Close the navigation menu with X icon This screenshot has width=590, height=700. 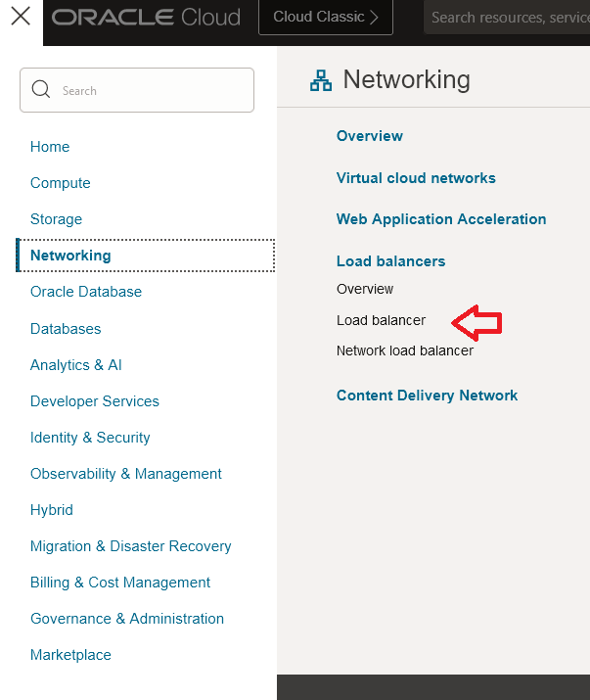[21, 17]
